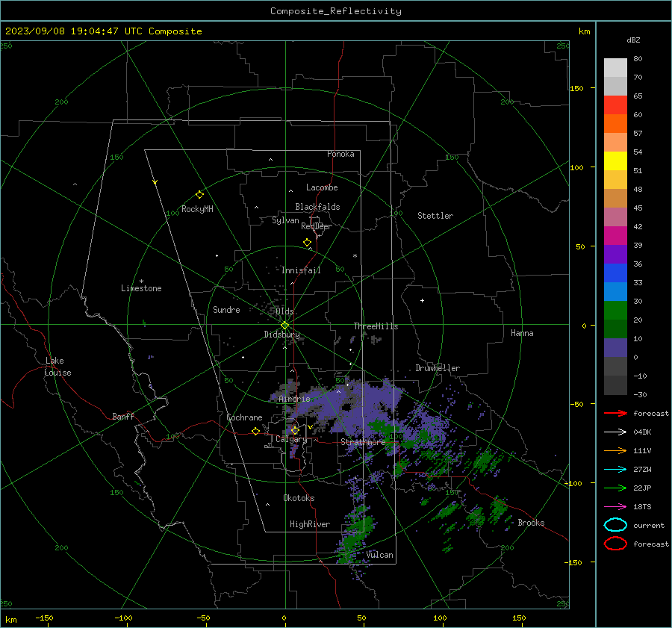Click the Composite_Reflectivity title text
Screen dimensions: 672x628
click(x=335, y=11)
